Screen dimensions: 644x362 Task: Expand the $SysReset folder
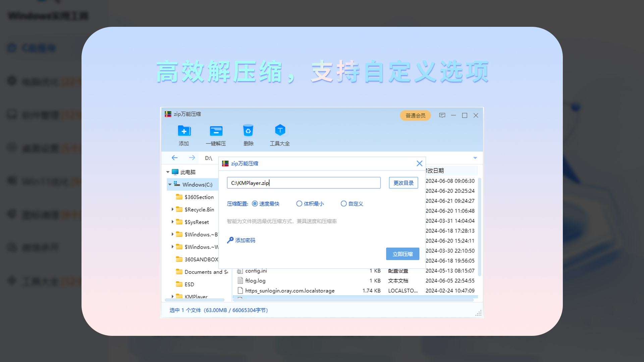click(172, 222)
